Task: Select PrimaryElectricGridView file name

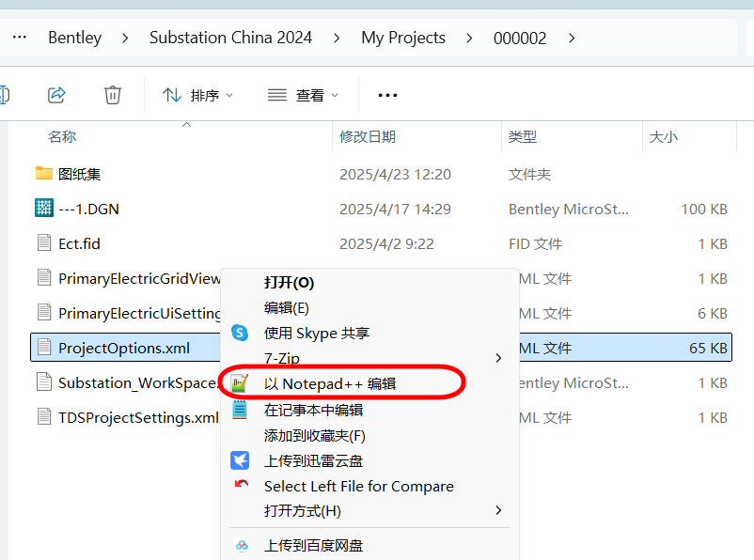Action: coord(139,278)
